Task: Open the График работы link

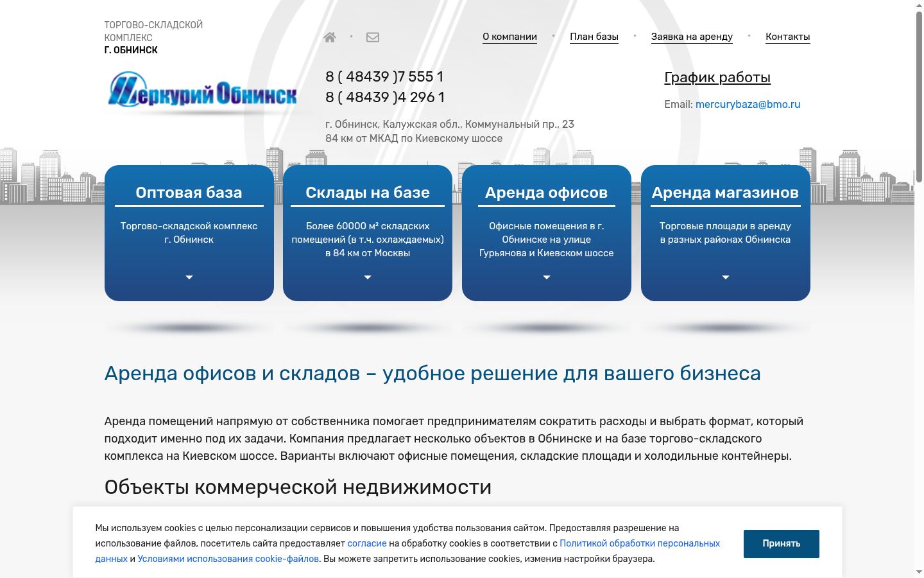Action: point(717,78)
